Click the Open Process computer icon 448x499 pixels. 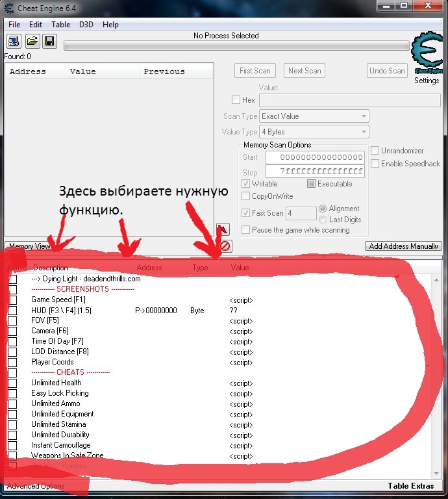[x=14, y=42]
